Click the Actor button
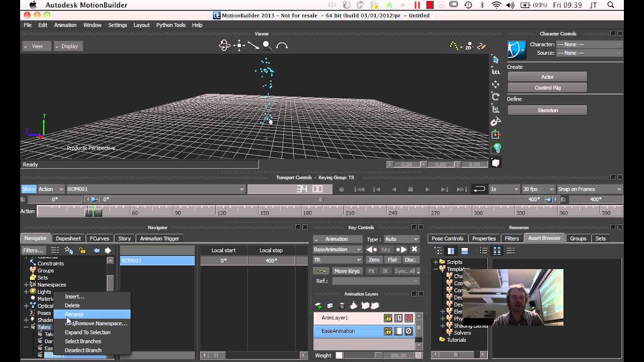The height and width of the screenshot is (362, 644). pos(547,77)
